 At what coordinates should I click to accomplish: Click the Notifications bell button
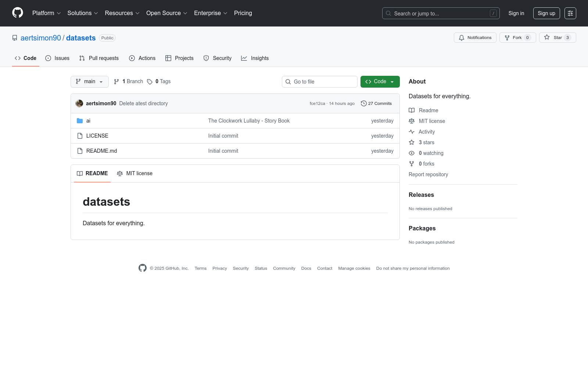click(x=475, y=38)
